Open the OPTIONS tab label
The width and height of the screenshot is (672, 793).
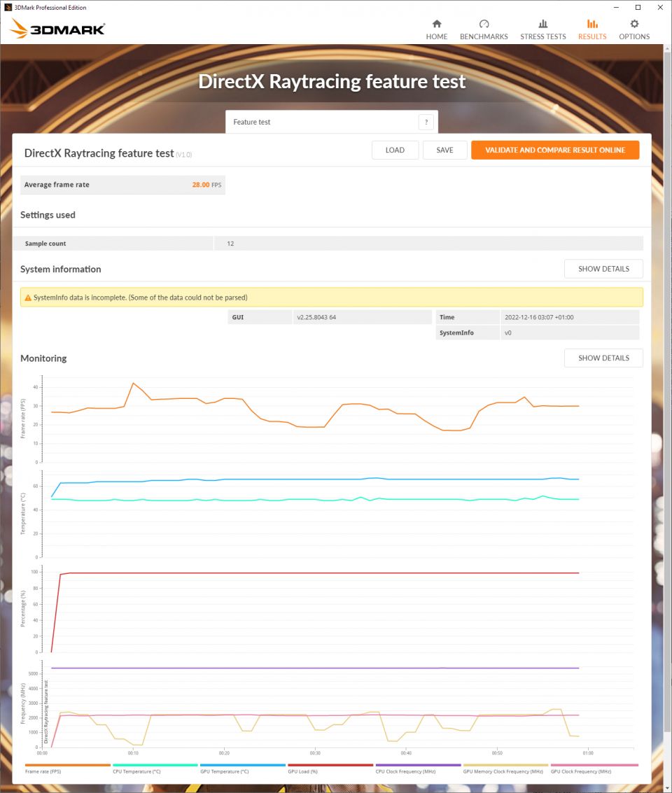point(634,36)
